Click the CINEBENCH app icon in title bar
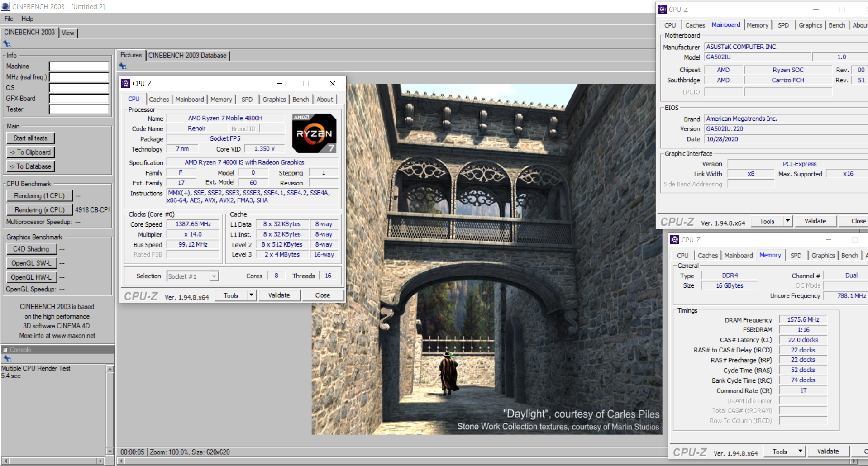The height and width of the screenshot is (466, 868). (5, 6)
